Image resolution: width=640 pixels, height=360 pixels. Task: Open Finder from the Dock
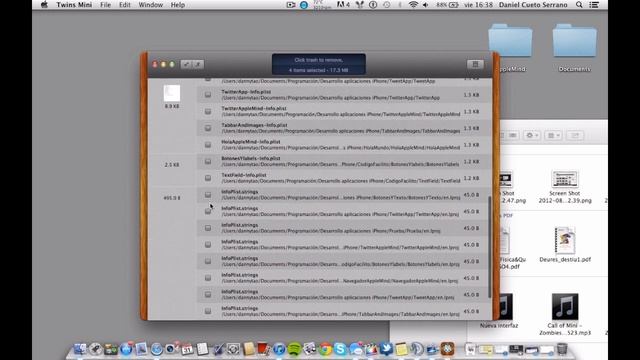(80, 349)
